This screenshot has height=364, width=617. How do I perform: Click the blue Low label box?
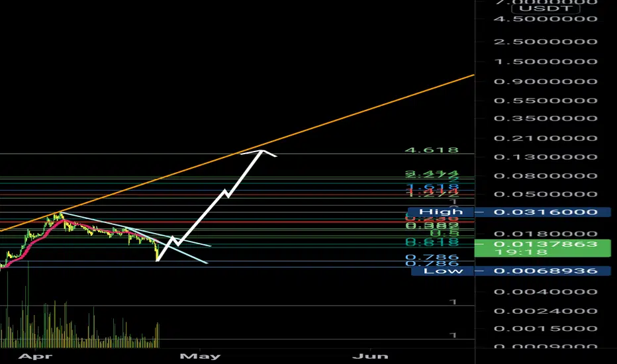click(443, 271)
